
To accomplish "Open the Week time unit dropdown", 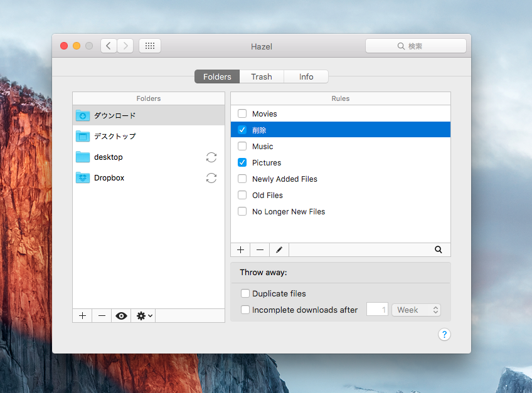I will click(416, 310).
